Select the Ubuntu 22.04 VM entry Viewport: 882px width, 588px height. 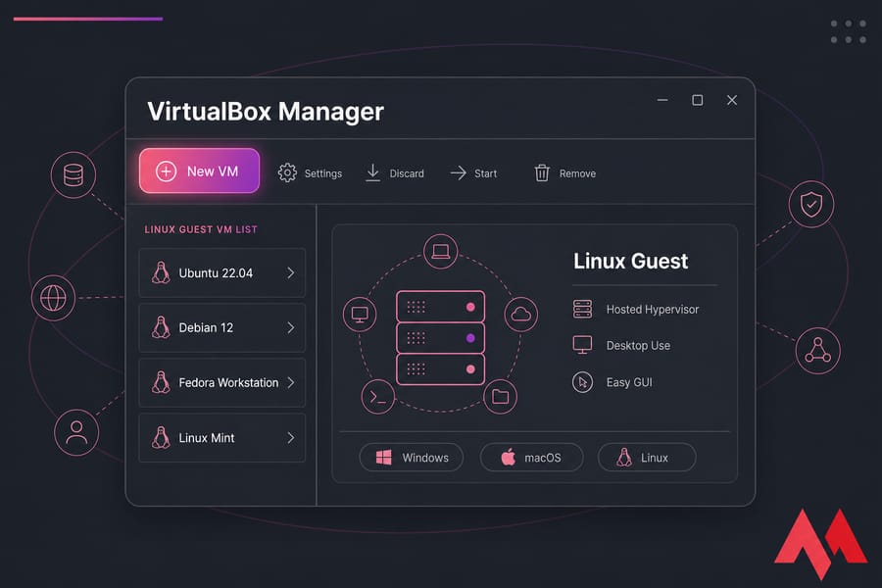[222, 272]
